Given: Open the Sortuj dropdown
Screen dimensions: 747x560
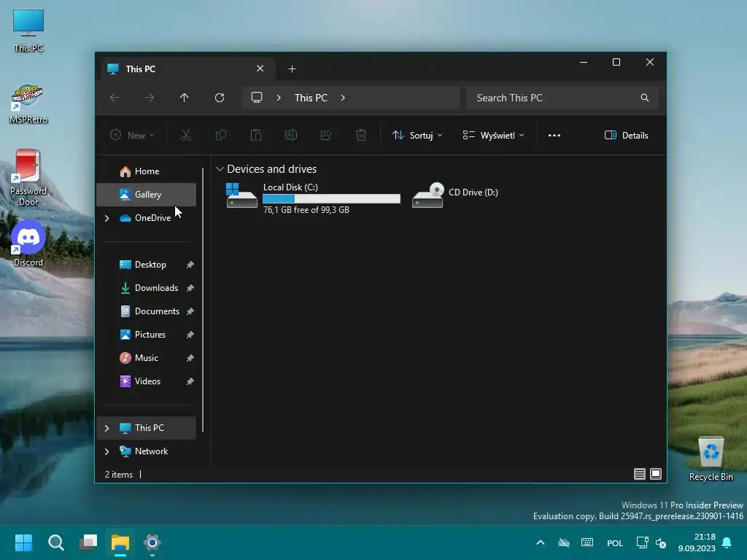Looking at the screenshot, I should click(x=417, y=135).
